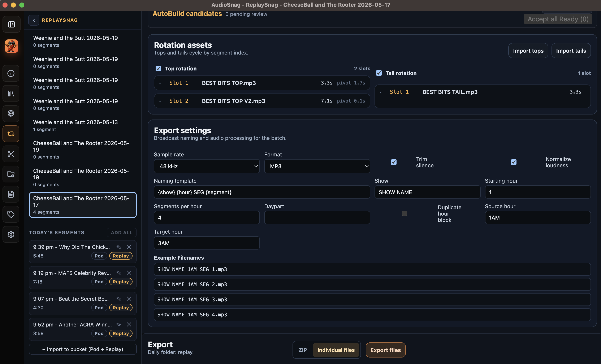Screen dimensions: 601x364
Task: Click the '0 pending review' text
Action: click(x=246, y=14)
